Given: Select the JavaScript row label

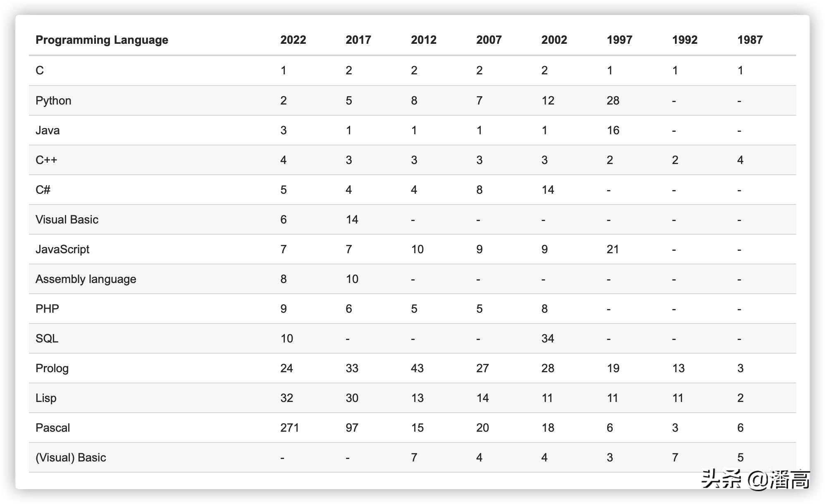Looking at the screenshot, I should coord(62,250).
